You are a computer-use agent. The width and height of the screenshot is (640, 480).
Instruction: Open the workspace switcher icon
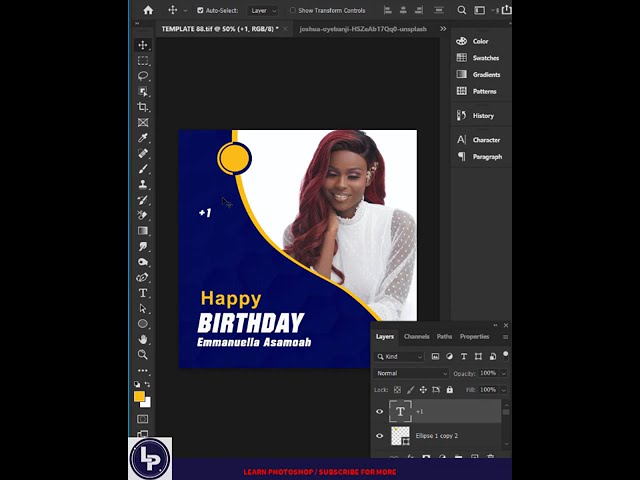pyautogui.click(x=480, y=10)
